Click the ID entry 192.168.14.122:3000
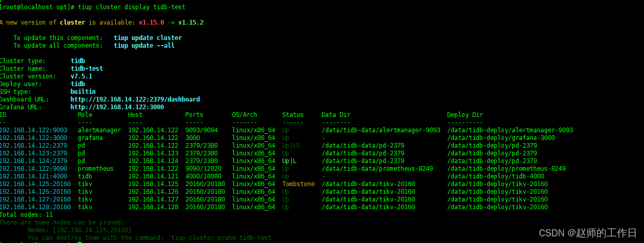644x243 pixels. [34, 138]
